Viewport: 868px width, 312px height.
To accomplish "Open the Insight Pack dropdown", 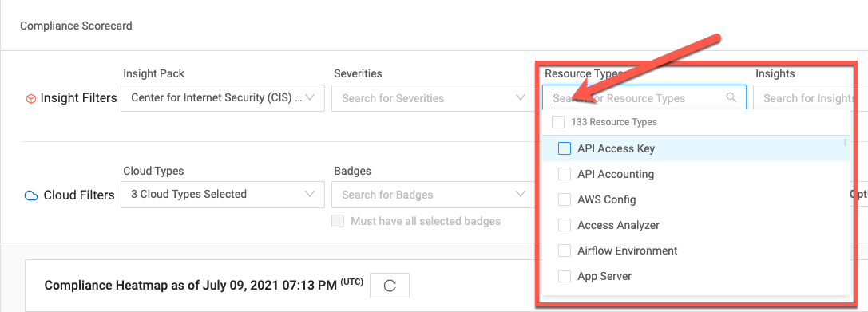I will (x=223, y=98).
